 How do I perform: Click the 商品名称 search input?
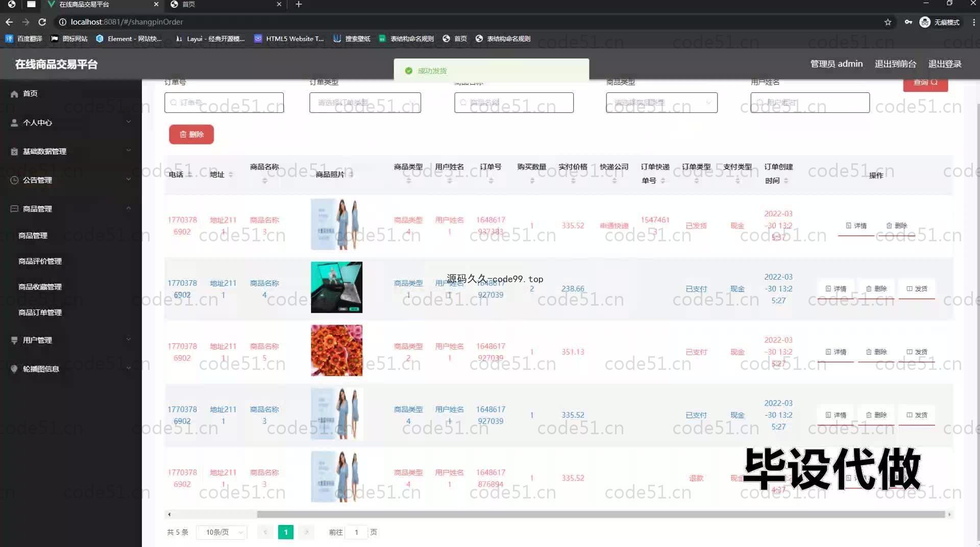514,103
